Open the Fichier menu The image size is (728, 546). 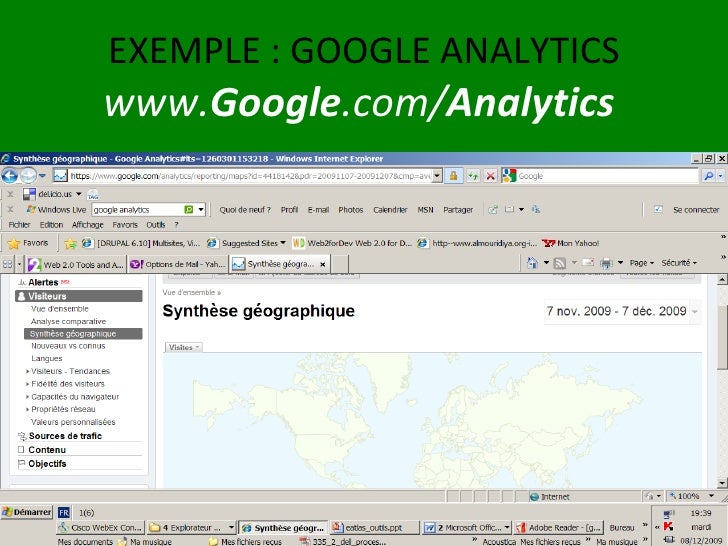19,225
